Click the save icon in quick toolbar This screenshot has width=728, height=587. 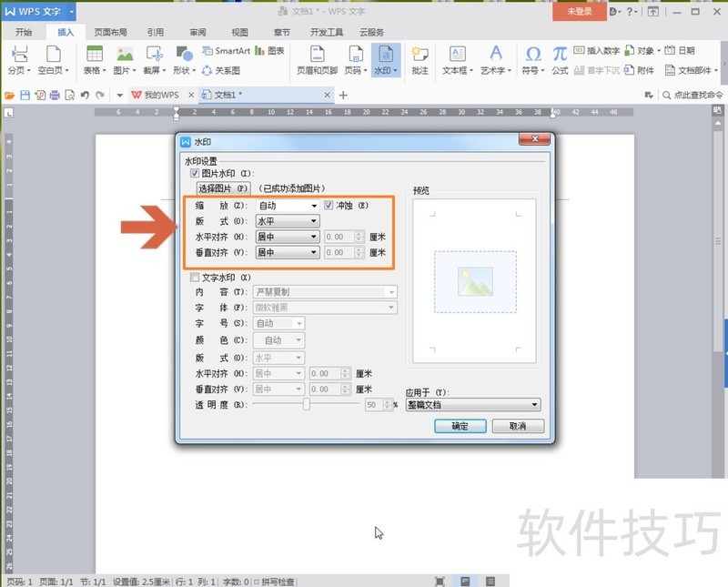25,96
